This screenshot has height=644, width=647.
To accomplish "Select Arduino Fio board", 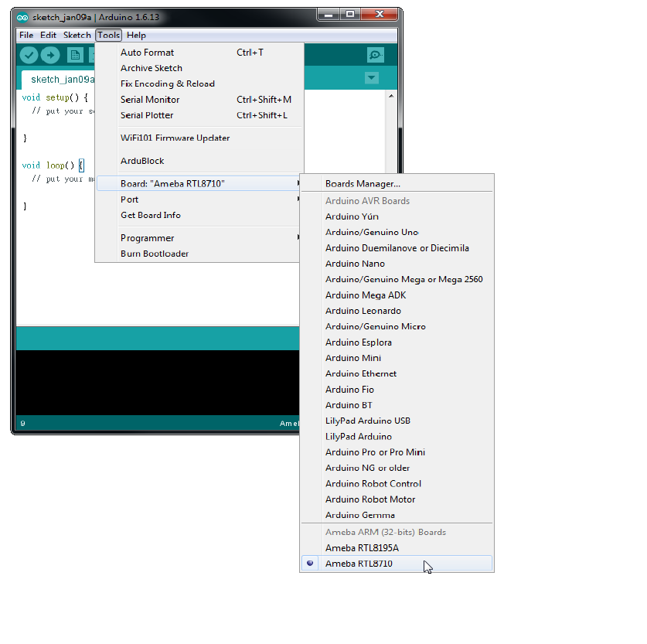I will (397, 390).
